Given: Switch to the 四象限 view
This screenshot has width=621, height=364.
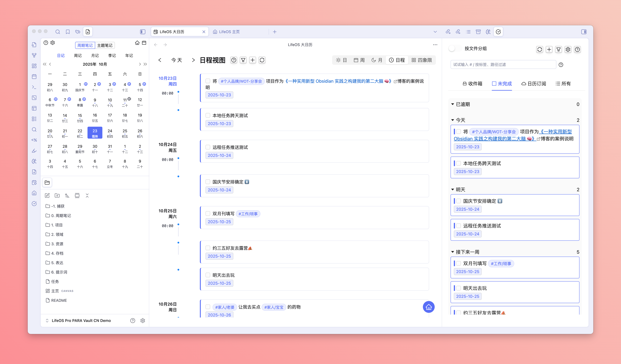Looking at the screenshot, I should 422,60.
